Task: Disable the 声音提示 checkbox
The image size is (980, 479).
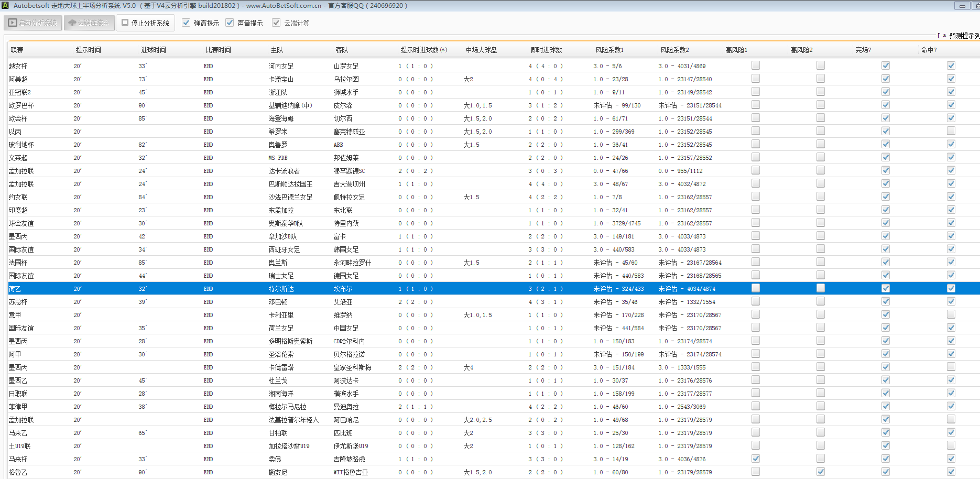Action: pos(230,23)
